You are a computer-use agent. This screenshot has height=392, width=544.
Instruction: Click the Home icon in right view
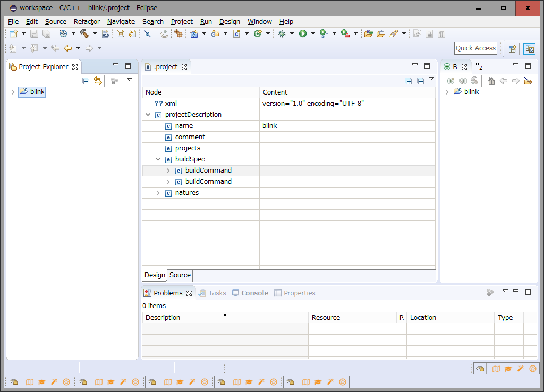(491, 81)
